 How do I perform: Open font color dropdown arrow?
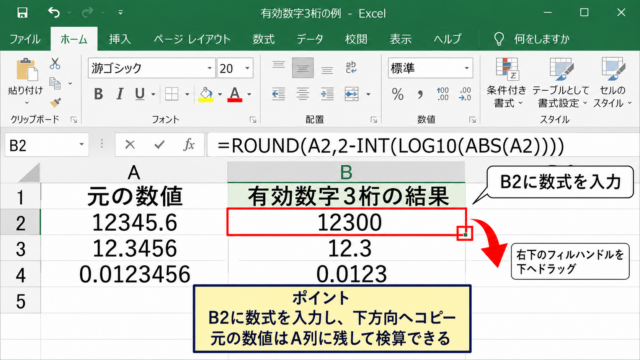click(x=249, y=94)
